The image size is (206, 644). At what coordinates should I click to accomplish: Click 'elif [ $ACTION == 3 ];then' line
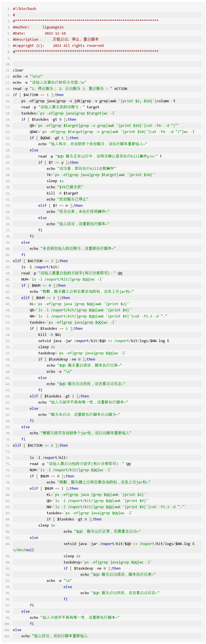[x=40, y=261]
